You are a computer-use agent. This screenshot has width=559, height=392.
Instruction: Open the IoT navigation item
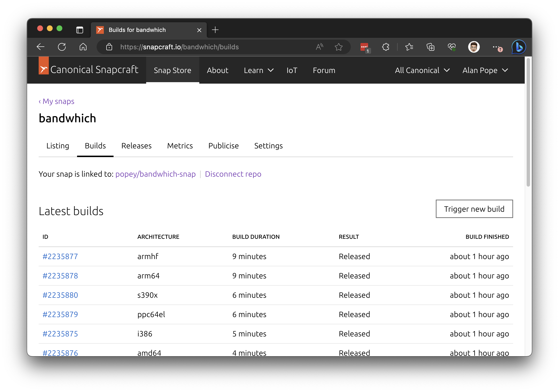(x=292, y=70)
